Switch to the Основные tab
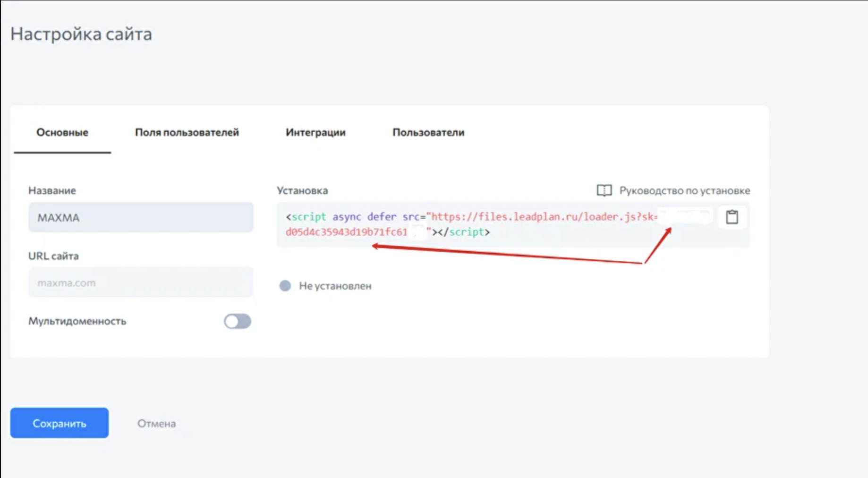The image size is (868, 478). pos(62,132)
